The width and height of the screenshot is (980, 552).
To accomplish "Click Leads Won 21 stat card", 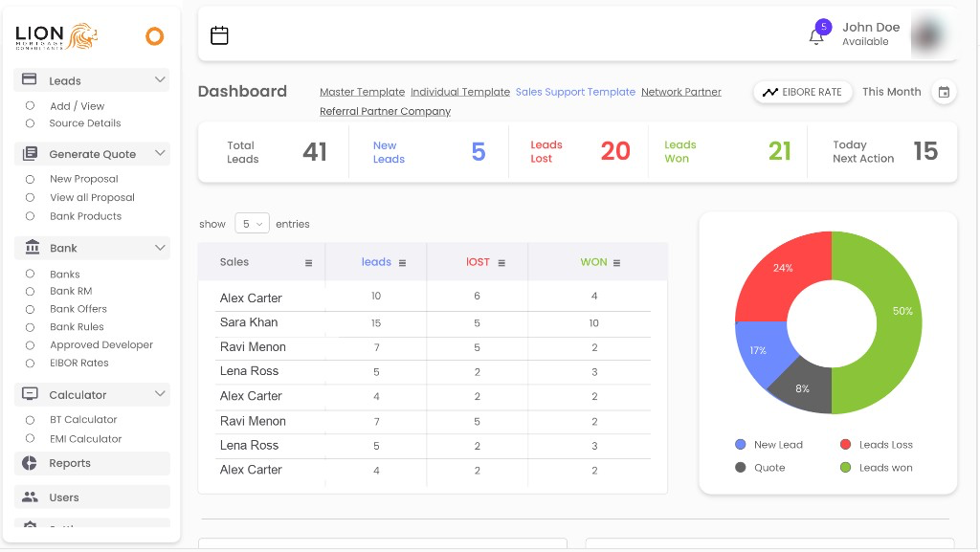I will pyautogui.click(x=728, y=152).
